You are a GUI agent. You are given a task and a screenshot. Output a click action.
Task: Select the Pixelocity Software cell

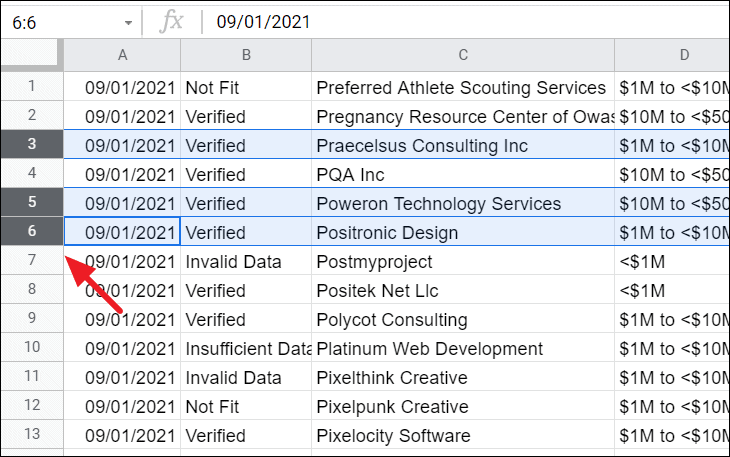pos(393,436)
